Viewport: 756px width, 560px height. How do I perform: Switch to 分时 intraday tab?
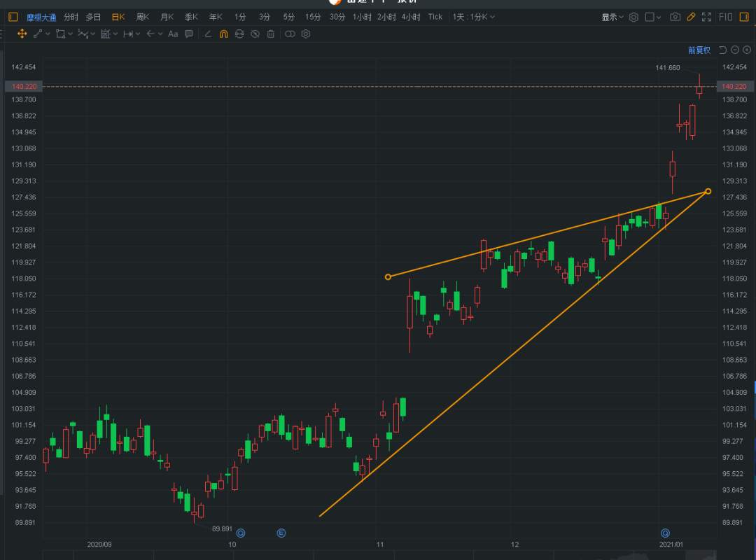[x=71, y=17]
